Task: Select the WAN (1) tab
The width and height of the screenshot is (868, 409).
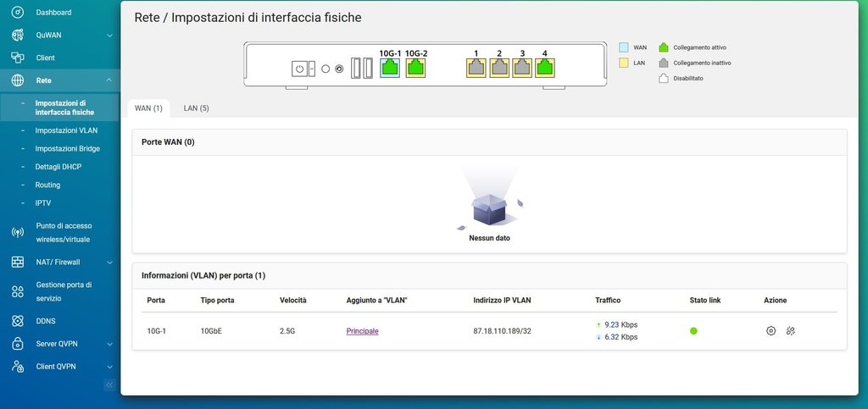Action: coord(148,108)
